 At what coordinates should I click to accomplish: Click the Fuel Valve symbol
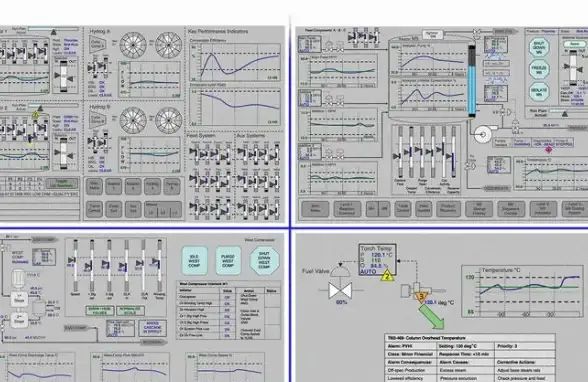(340, 291)
